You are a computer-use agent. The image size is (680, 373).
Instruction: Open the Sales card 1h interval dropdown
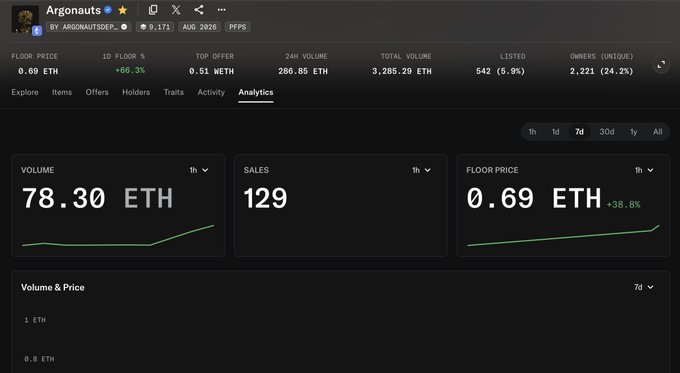pos(422,170)
